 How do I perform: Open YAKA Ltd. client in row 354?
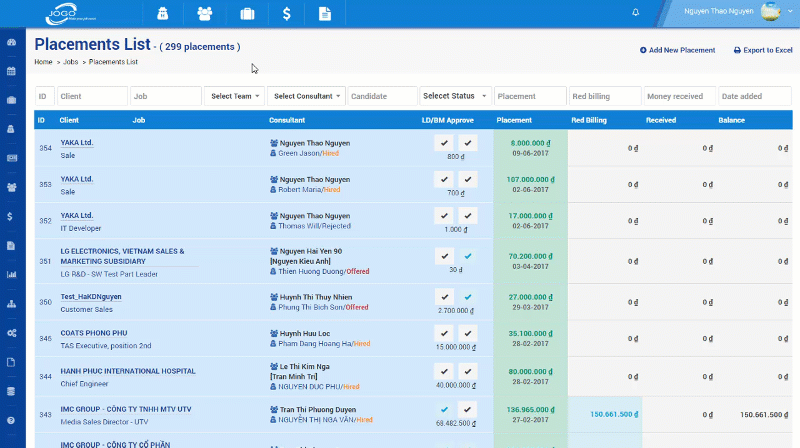click(77, 143)
